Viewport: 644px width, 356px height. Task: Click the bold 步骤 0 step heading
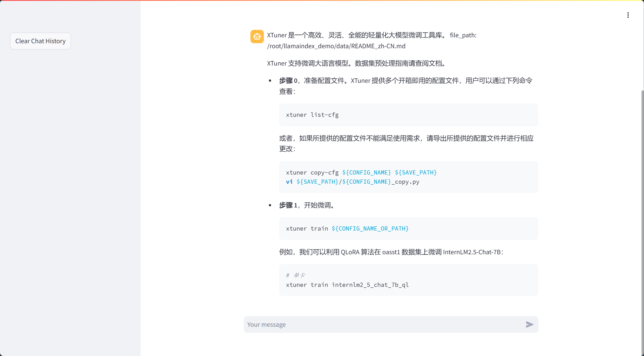[288, 81]
